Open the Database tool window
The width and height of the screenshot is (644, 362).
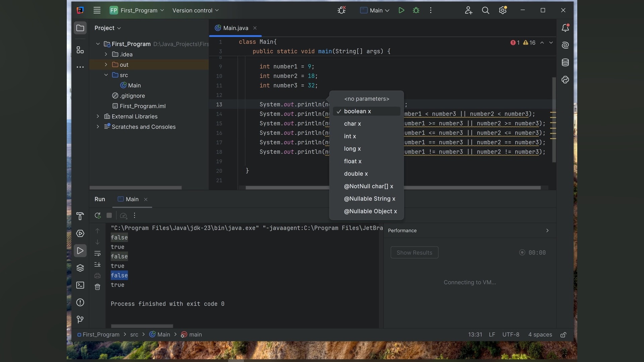click(x=565, y=63)
